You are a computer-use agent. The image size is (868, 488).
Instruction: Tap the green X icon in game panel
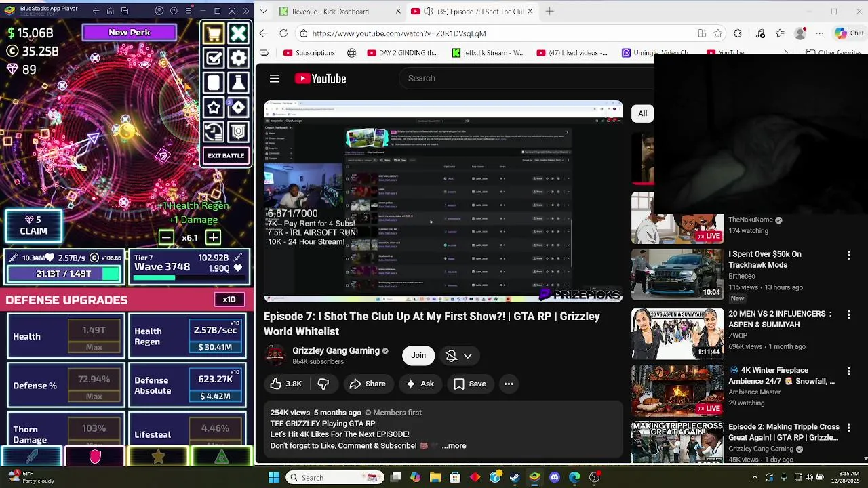[238, 34]
